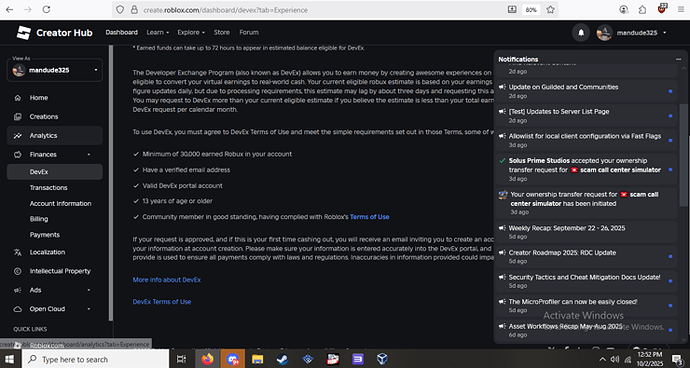This screenshot has width=690, height=368.
Task: Expand the Open Cloud section arrow
Action: point(89,309)
